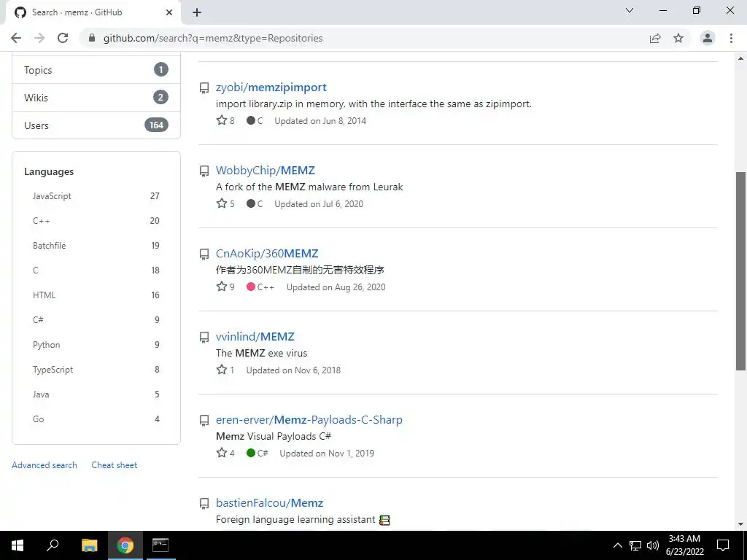The height and width of the screenshot is (560, 747).
Task: Open Cheat sheet link
Action: pos(115,464)
